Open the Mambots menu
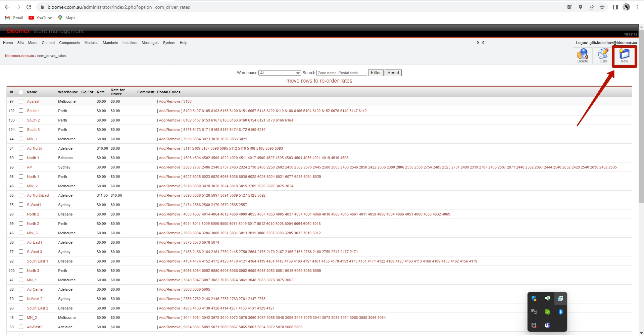The image size is (644, 335). coord(110,43)
